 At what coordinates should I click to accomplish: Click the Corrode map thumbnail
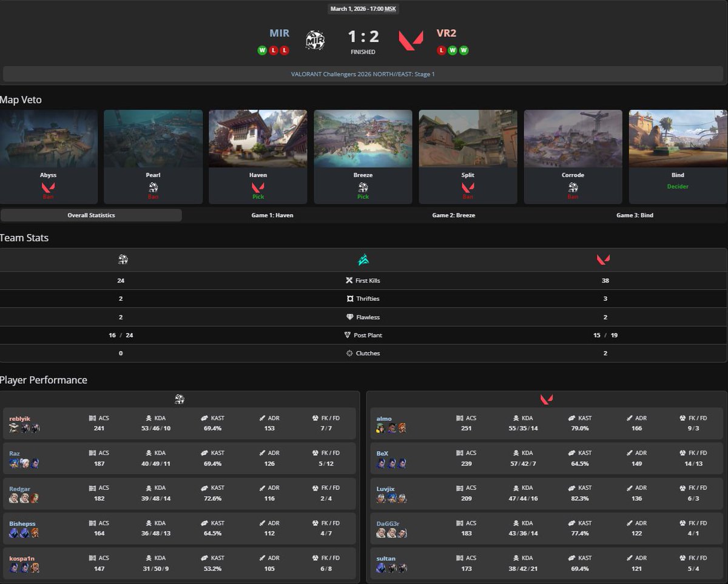[x=573, y=138]
